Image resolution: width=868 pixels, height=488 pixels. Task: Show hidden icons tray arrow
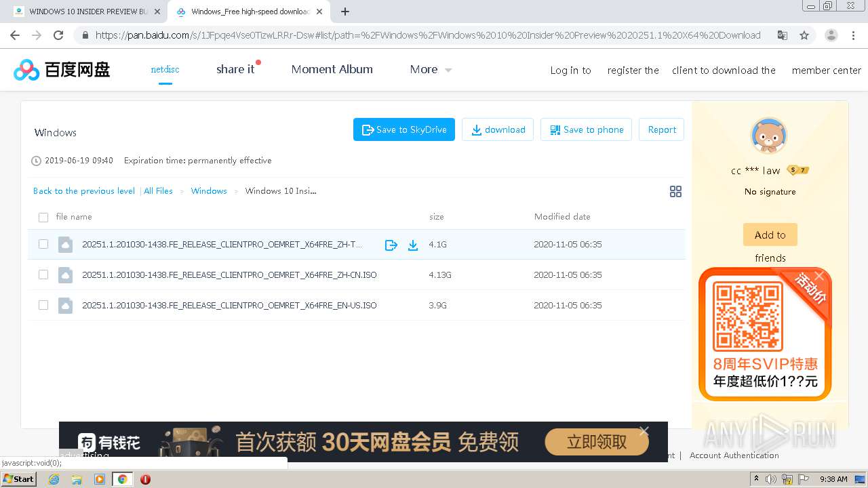pyautogui.click(x=756, y=479)
